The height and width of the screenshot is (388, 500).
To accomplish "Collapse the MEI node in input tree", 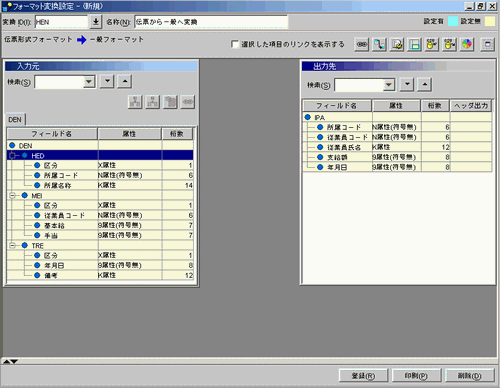I will 13,196.
